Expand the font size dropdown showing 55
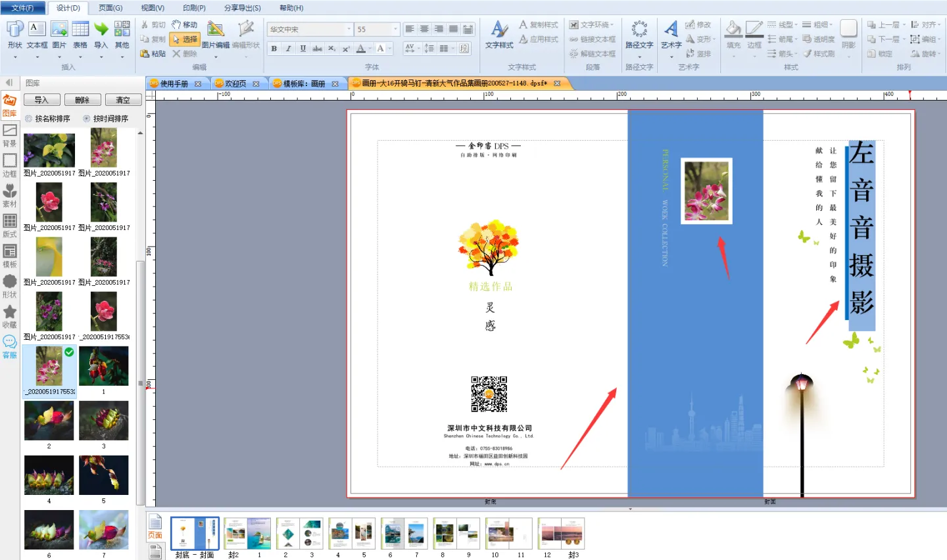Image resolution: width=947 pixels, height=560 pixels. pyautogui.click(x=395, y=30)
